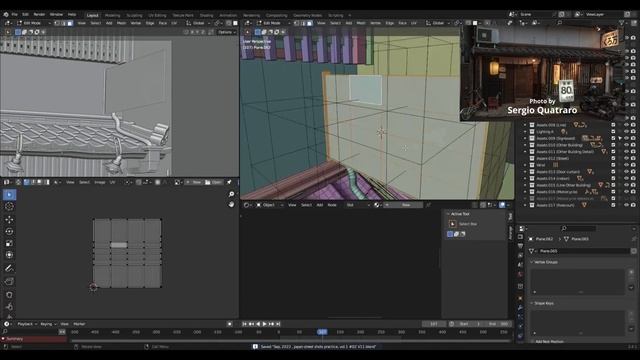The image size is (640, 360).
Task: Jump to the next keyframe
Action: pos(271,324)
